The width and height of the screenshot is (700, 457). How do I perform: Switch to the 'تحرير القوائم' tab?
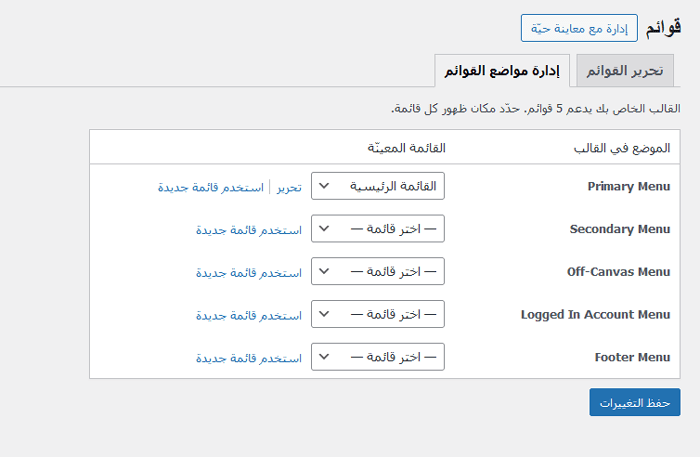pos(625,71)
